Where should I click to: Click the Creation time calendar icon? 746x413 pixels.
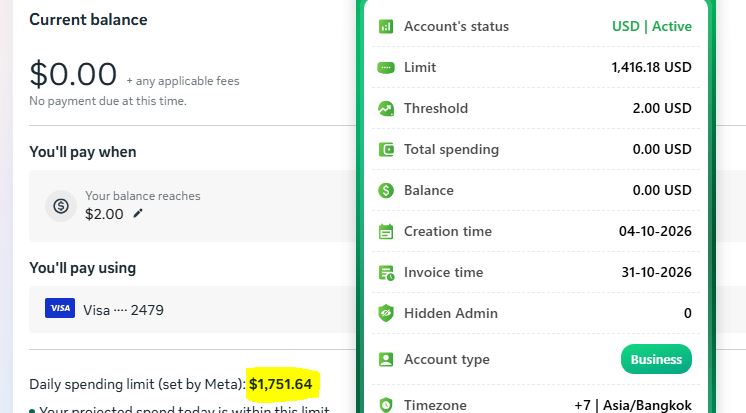coord(386,232)
